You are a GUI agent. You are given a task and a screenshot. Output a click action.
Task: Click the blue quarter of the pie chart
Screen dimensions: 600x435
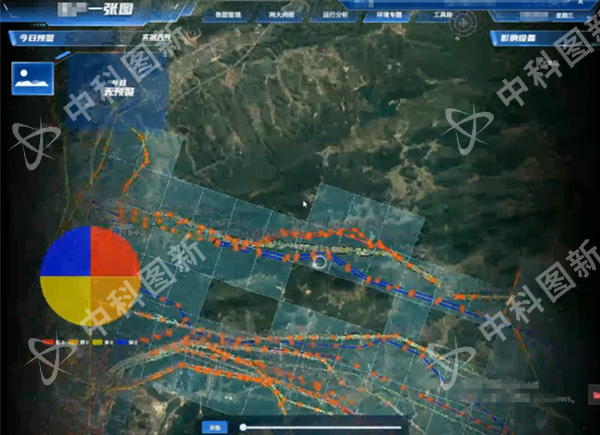click(x=66, y=251)
